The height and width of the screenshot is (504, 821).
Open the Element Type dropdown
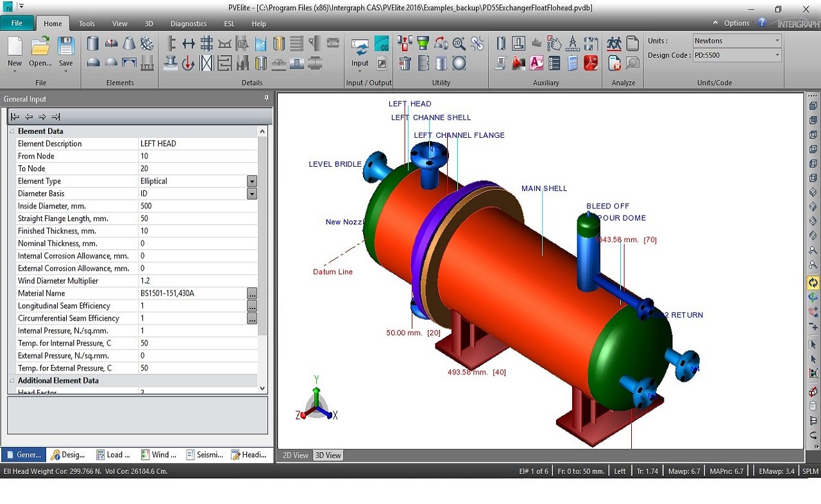251,181
